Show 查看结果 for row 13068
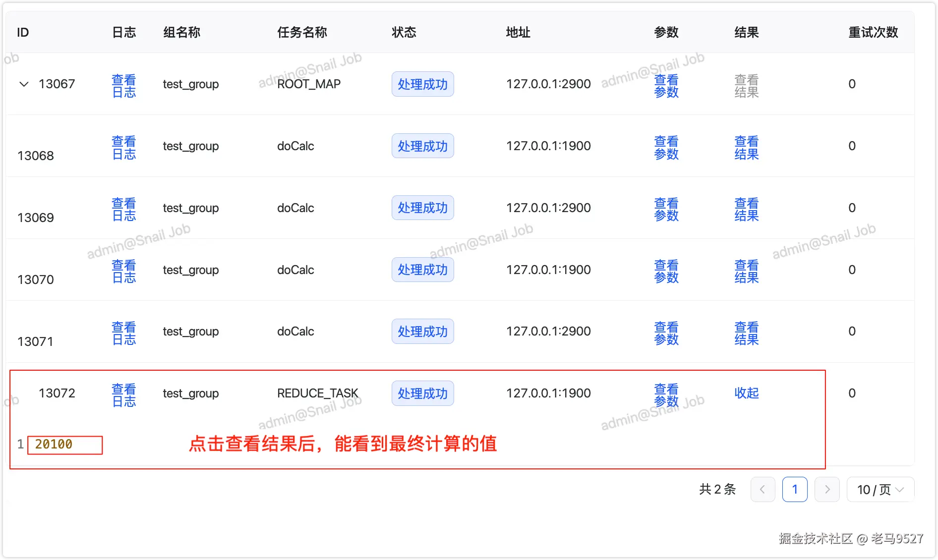The height and width of the screenshot is (560, 938). click(747, 148)
